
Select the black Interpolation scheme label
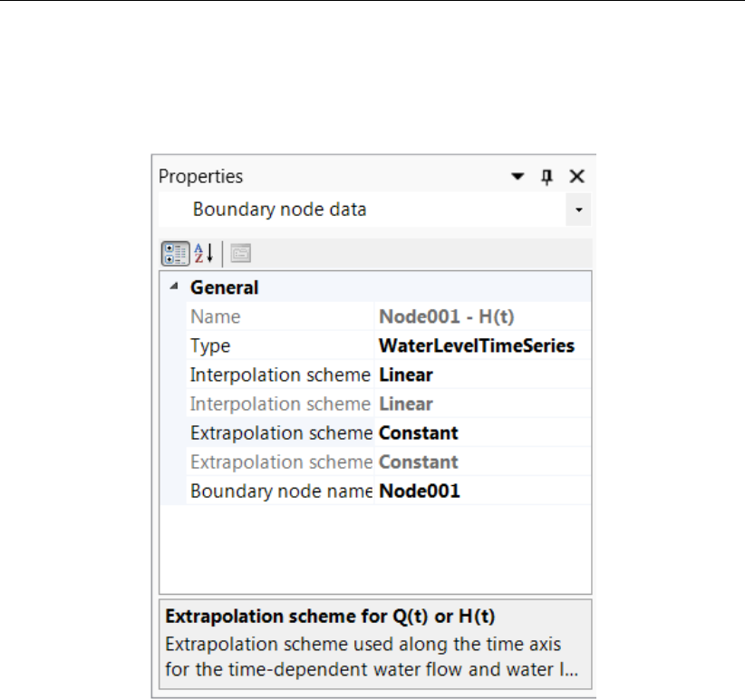tap(280, 374)
